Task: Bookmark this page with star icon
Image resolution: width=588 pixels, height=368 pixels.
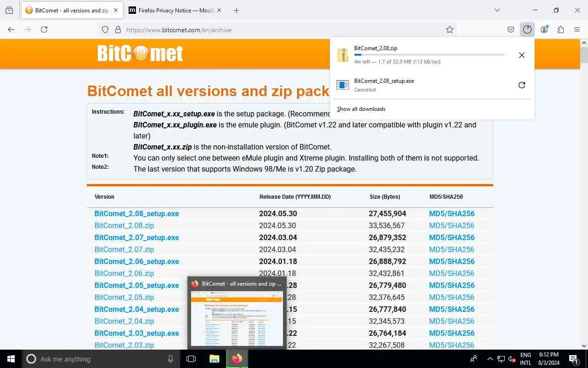Action: coord(450,29)
